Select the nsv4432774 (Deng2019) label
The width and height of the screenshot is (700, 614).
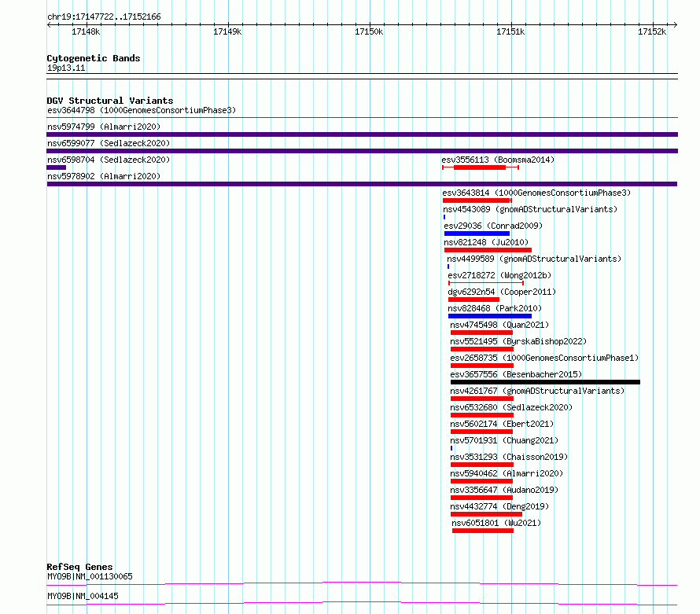[499, 506]
